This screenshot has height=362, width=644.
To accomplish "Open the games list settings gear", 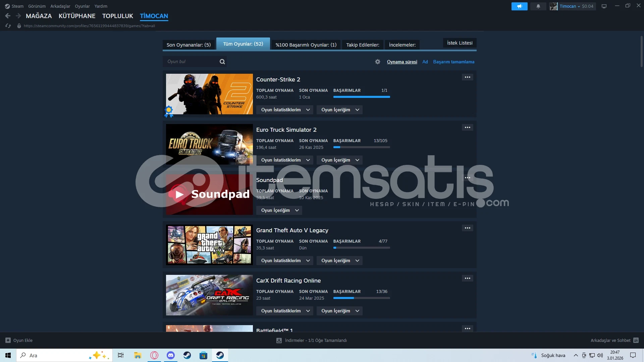I will point(378,62).
